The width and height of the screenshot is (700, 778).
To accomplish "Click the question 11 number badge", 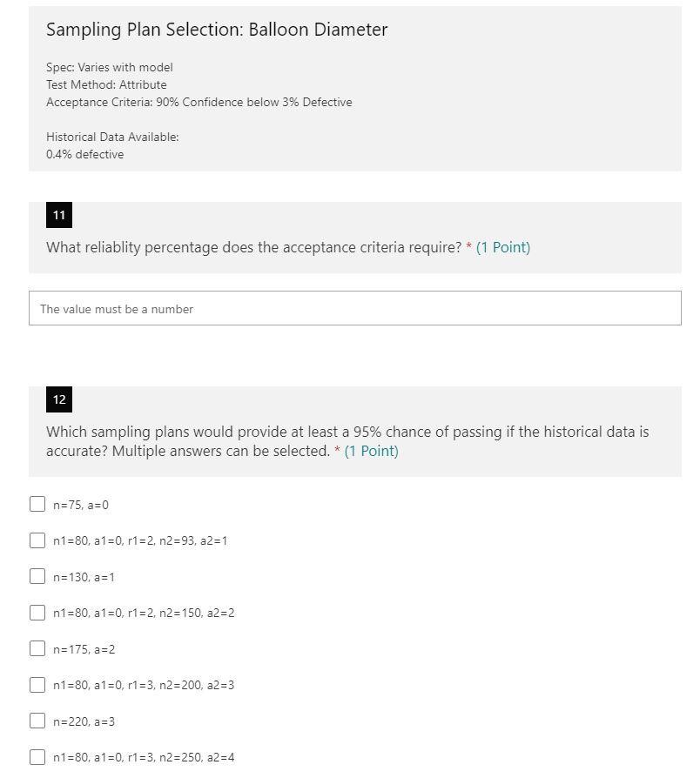I will pyautogui.click(x=58, y=215).
